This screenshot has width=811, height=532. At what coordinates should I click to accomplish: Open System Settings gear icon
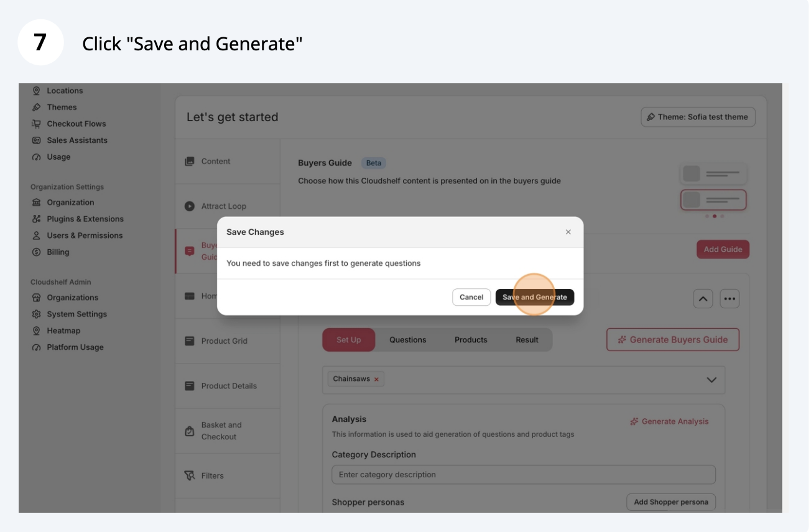coord(36,314)
